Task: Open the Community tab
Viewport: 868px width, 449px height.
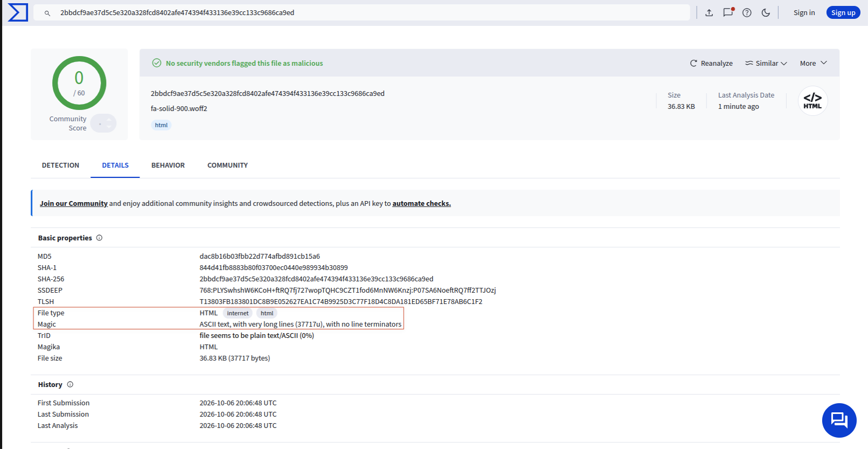Action: [227, 165]
